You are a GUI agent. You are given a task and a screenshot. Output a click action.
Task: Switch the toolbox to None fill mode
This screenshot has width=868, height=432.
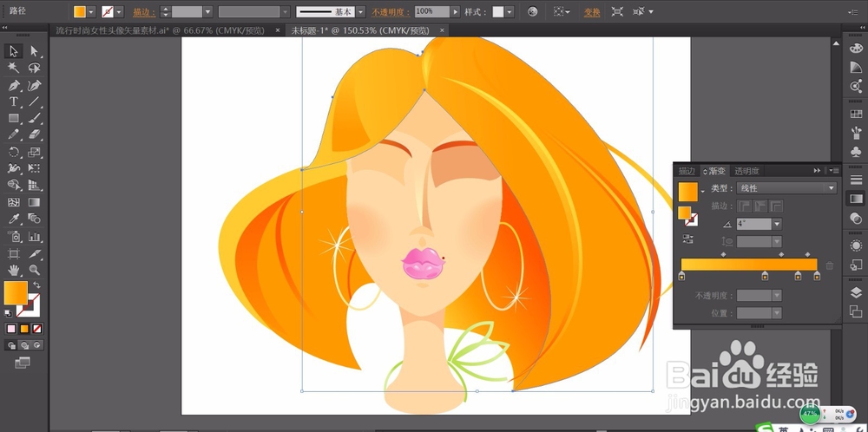[x=37, y=329]
